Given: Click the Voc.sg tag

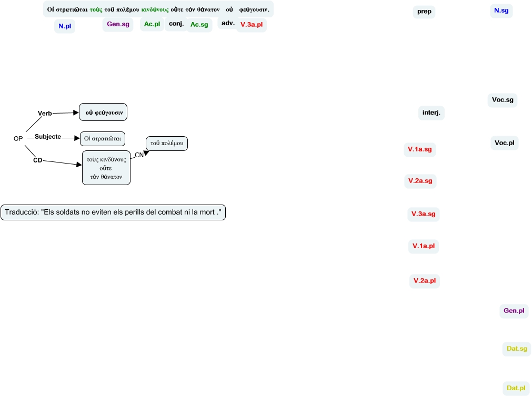Looking at the screenshot, I should (503, 100).
